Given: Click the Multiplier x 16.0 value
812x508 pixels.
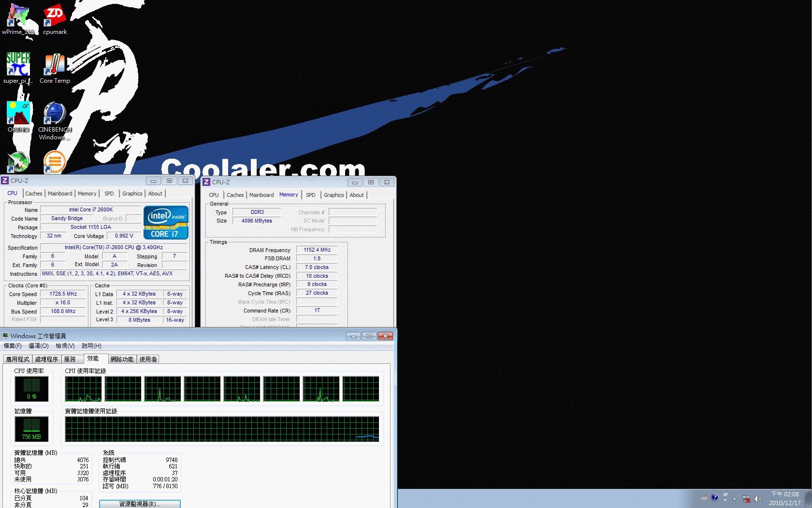Looking at the screenshot, I should 63,302.
